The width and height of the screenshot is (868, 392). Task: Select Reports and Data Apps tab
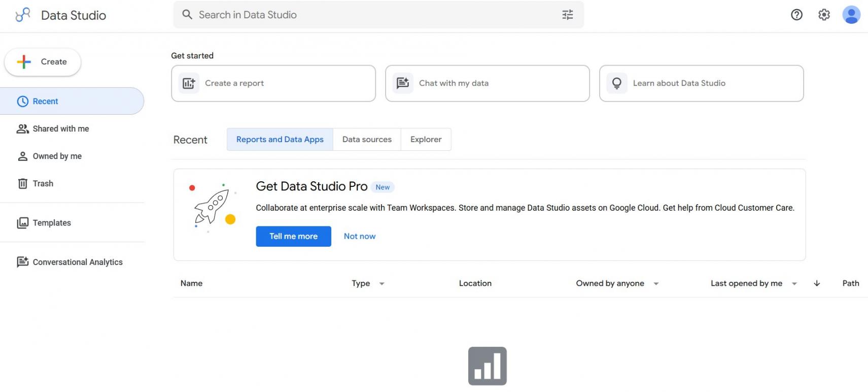tap(280, 139)
